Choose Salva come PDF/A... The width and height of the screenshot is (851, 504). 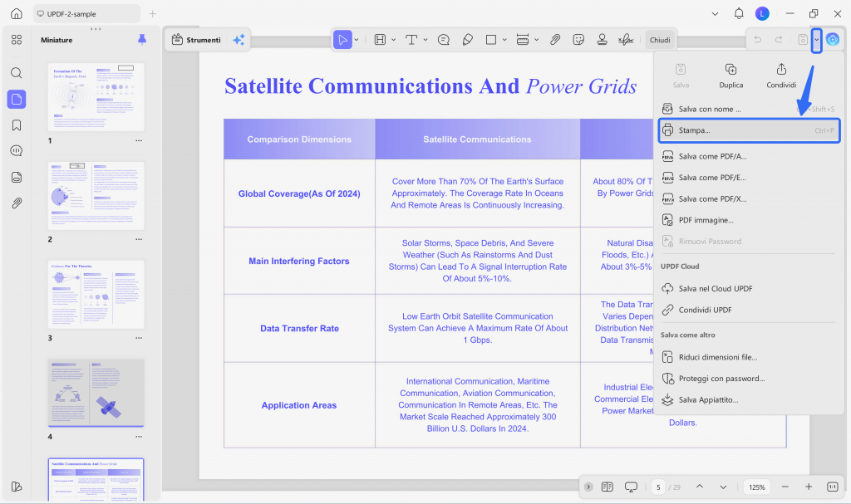(x=749, y=156)
